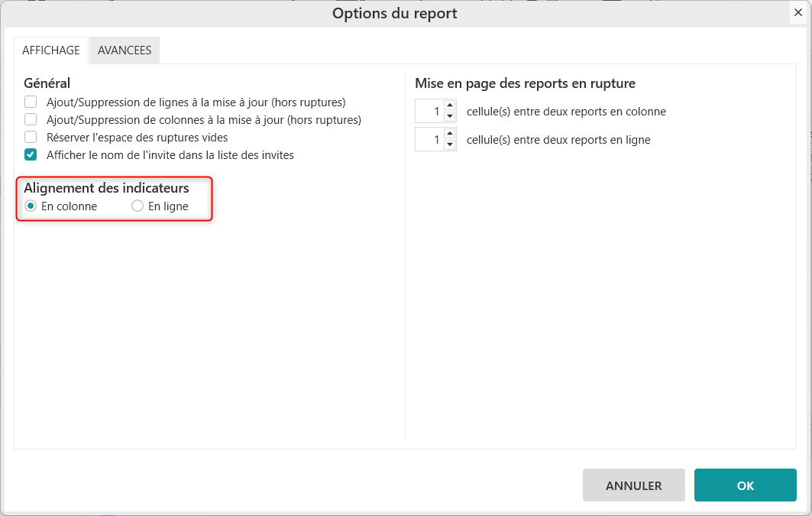Screen dimensions: 812x516
Task: Select the En colonne radio button
Action: point(31,206)
